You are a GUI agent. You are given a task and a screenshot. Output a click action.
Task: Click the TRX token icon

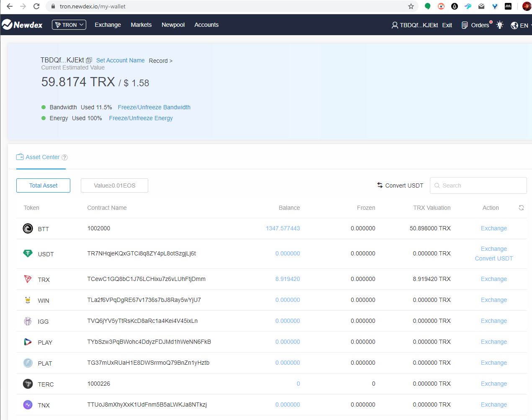28,279
